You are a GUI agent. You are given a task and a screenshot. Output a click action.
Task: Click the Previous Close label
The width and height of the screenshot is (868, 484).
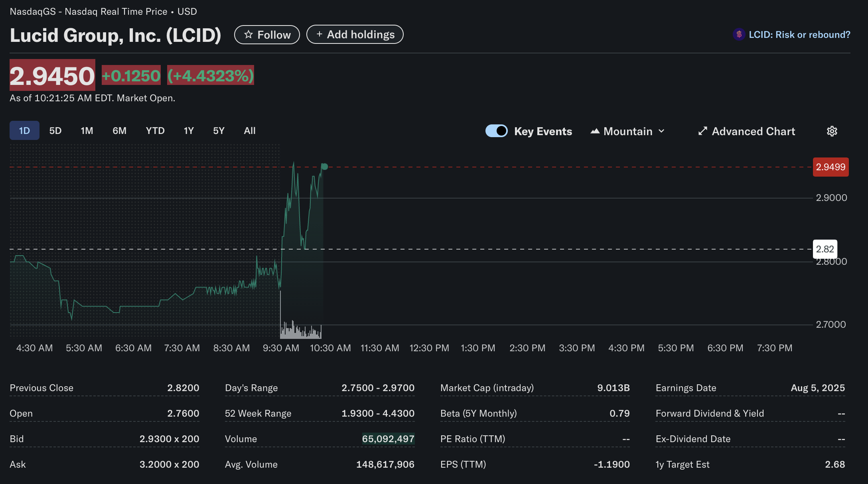click(x=41, y=388)
